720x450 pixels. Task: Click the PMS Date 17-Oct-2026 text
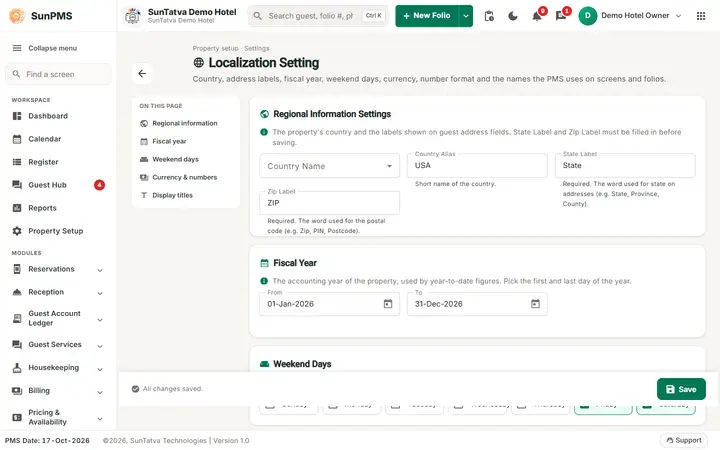[47, 441]
